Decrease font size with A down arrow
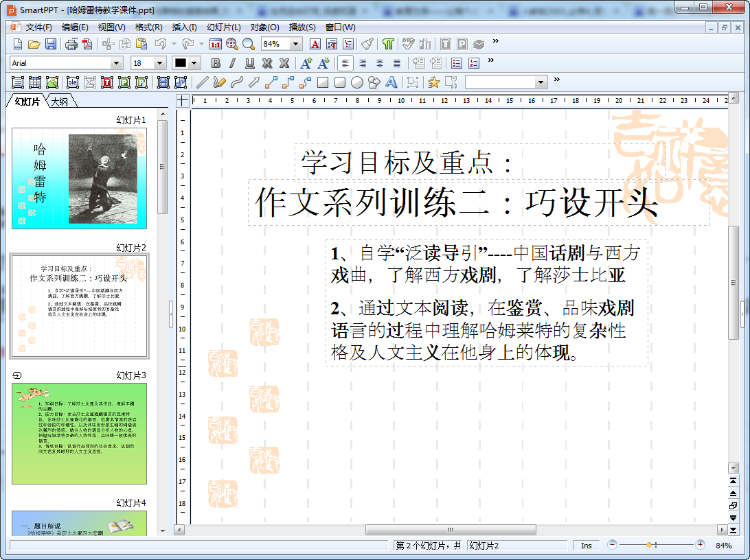Image resolution: width=750 pixels, height=560 pixels. 323,63
